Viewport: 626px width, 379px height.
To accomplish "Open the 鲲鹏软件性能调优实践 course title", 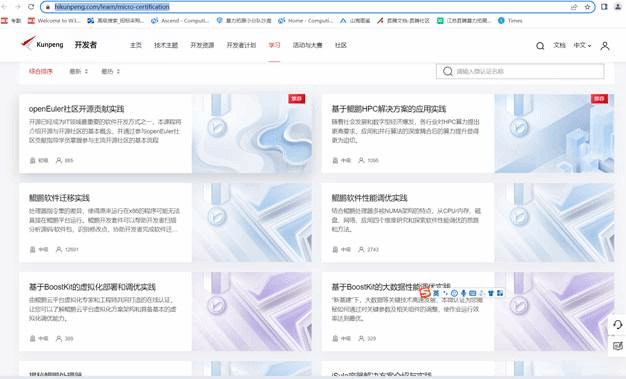I will click(369, 198).
